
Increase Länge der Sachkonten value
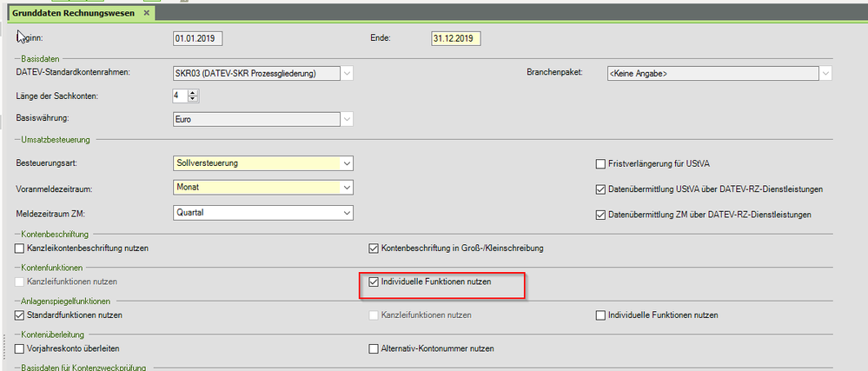(x=192, y=94)
